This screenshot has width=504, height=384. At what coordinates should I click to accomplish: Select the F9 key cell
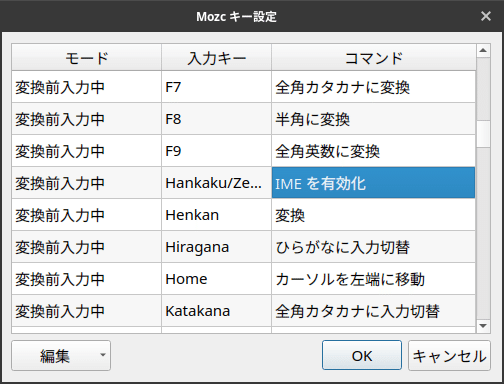pyautogui.click(x=217, y=151)
